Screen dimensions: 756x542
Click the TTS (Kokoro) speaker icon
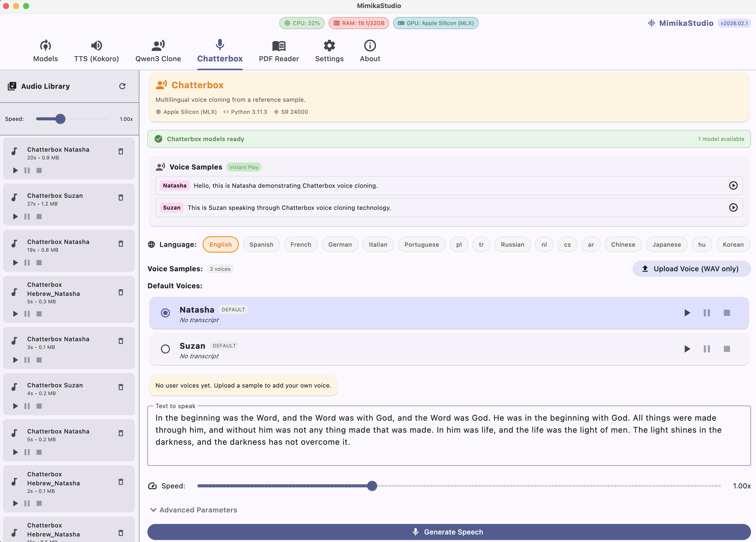[x=97, y=46]
